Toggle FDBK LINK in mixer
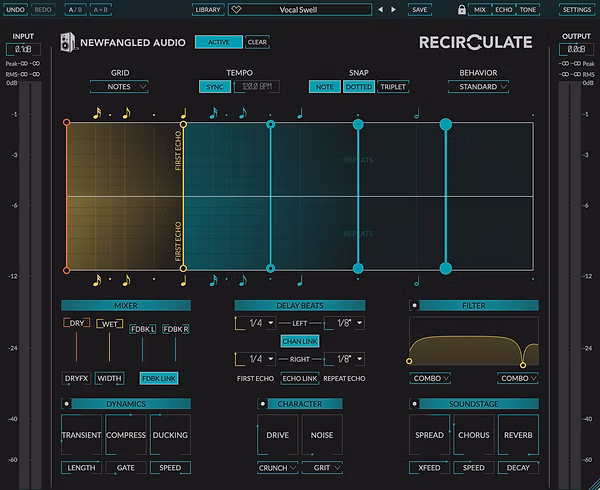This screenshot has height=490, width=600. pos(159,378)
